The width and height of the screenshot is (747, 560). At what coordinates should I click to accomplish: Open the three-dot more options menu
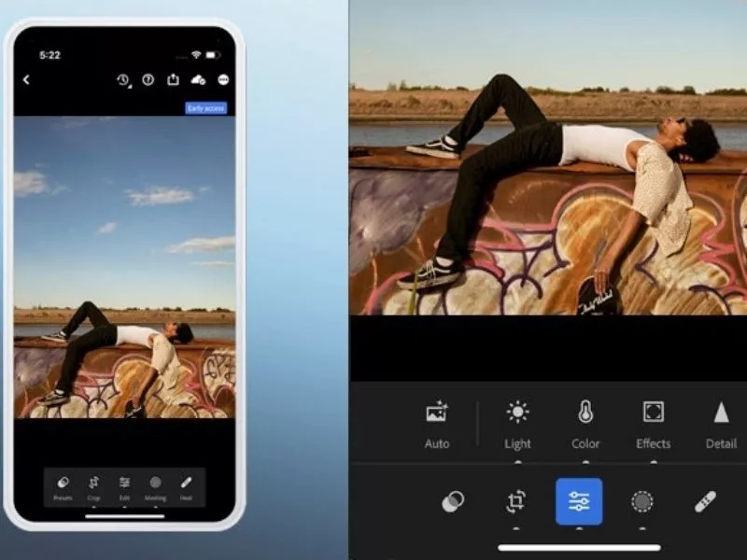click(223, 79)
